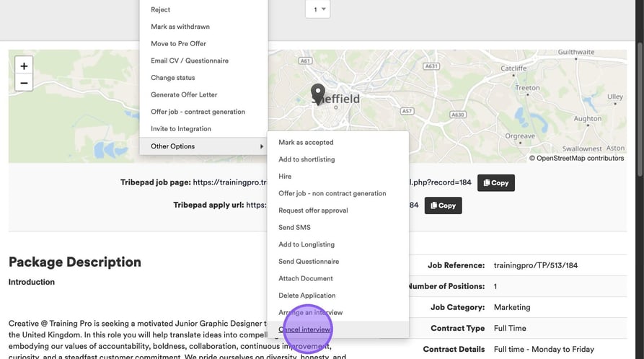Zoom in on the map
This screenshot has height=359, width=644.
click(24, 66)
